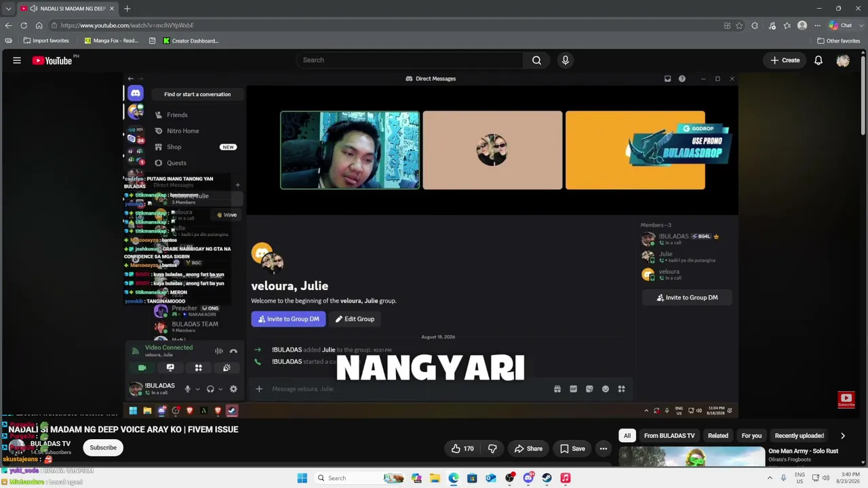Image resolution: width=868 pixels, height=488 pixels.
Task: Select the From BULADAS TV chip
Action: 669,436
